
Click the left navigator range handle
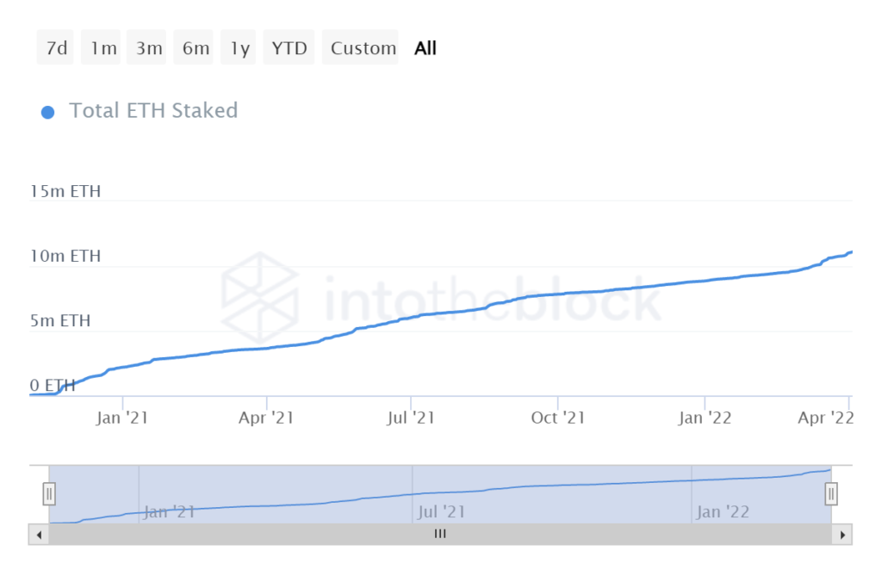49,494
